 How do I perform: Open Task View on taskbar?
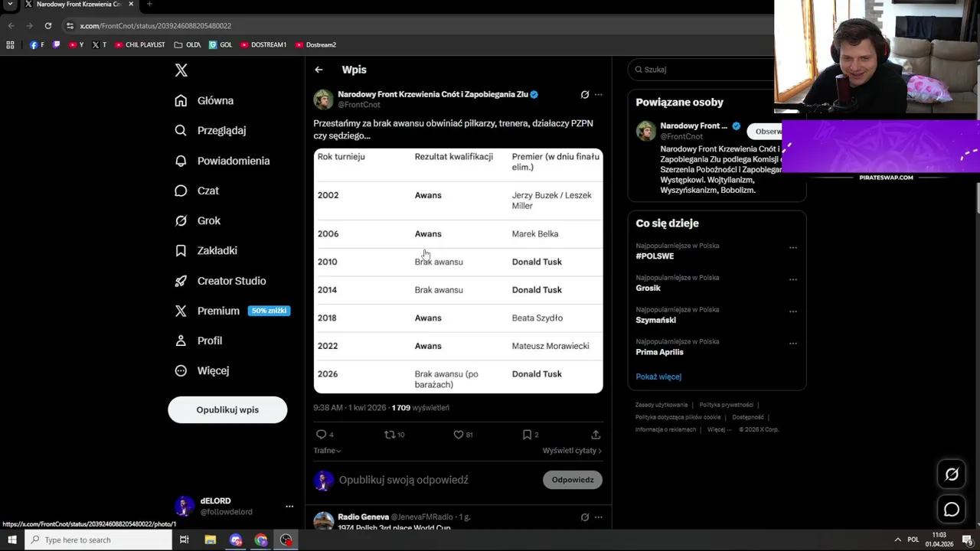[x=185, y=540]
